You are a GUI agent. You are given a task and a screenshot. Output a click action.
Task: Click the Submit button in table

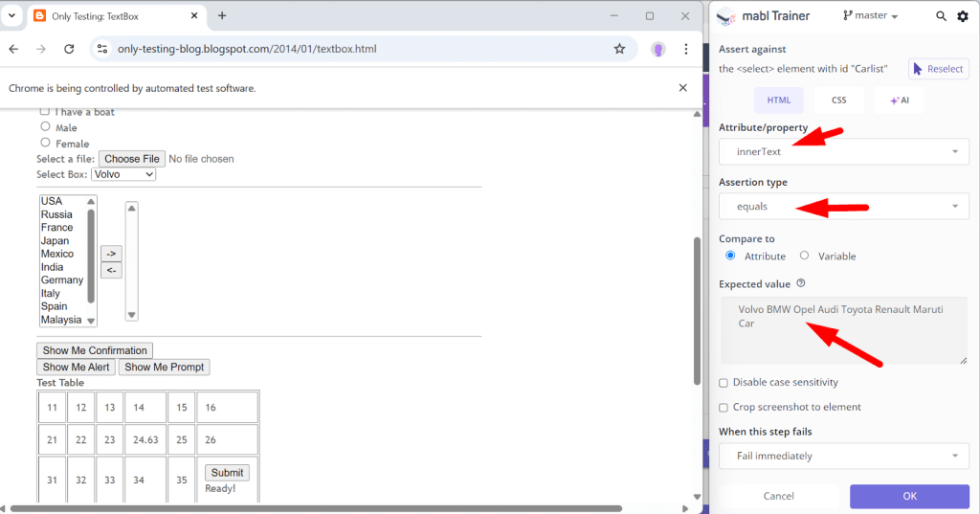click(227, 473)
